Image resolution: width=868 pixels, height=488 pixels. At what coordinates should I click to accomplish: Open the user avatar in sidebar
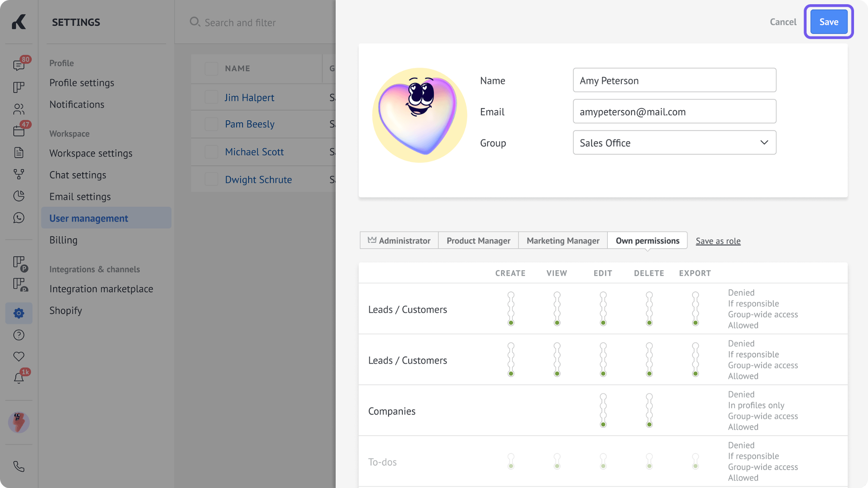click(x=19, y=422)
